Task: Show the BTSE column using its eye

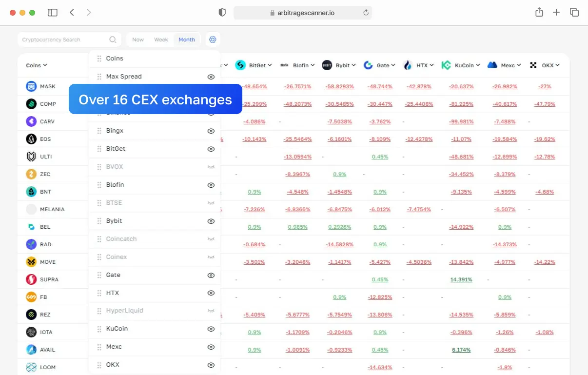Action: [211, 203]
